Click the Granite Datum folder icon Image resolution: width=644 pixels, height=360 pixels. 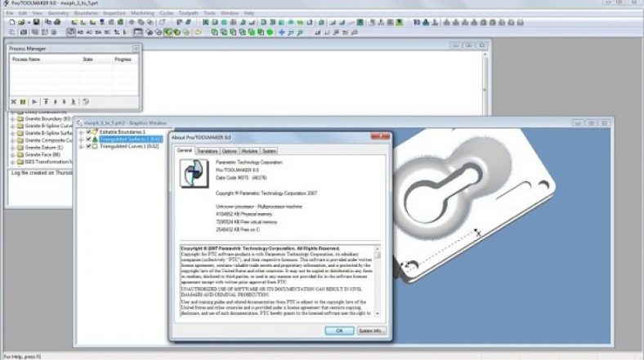(x=20, y=148)
